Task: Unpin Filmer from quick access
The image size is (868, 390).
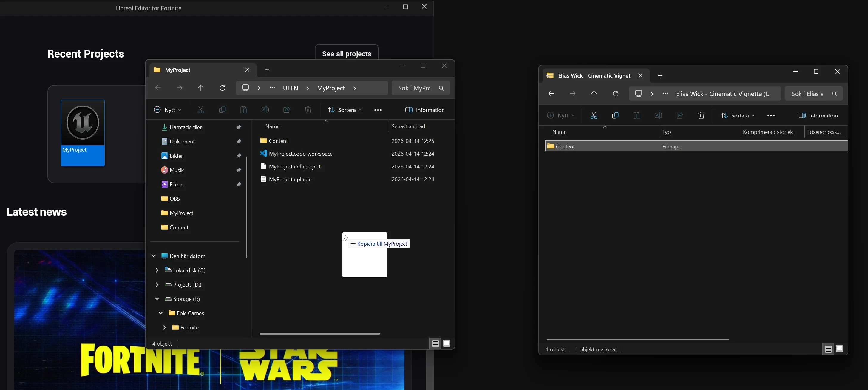Action: [x=239, y=185]
